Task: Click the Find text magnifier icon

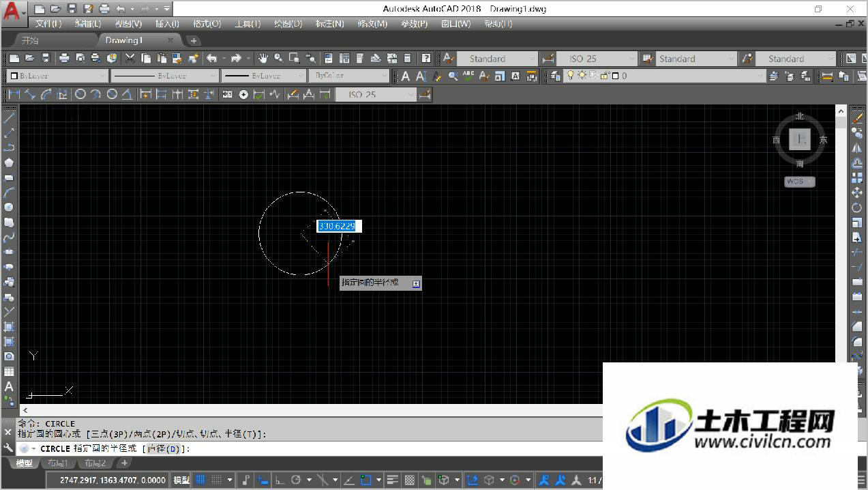Action: pyautogui.click(x=453, y=76)
